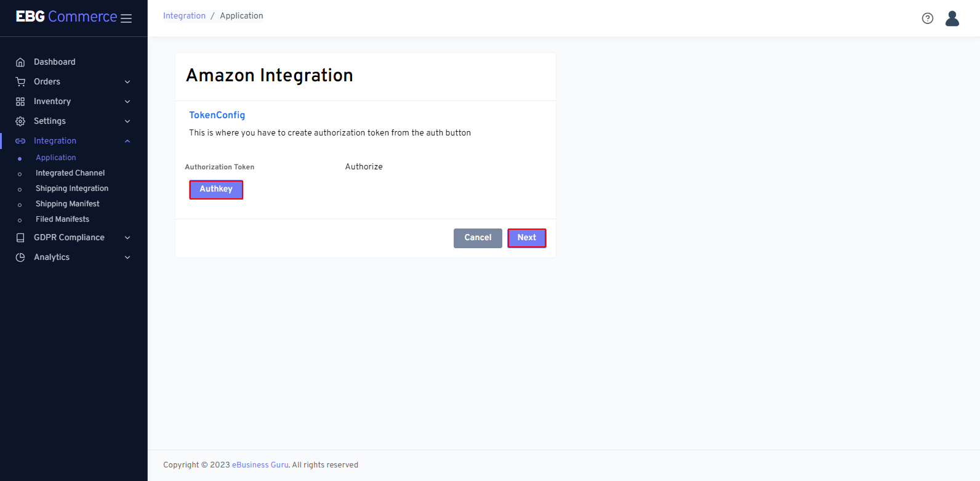This screenshot has height=481, width=980.
Task: Select Shipping Integration menu item
Action: (72, 188)
